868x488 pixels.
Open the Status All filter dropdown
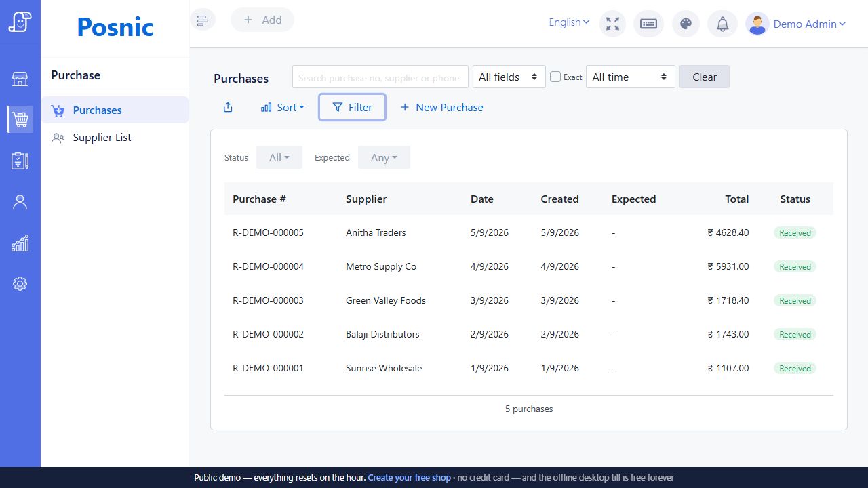click(x=279, y=157)
